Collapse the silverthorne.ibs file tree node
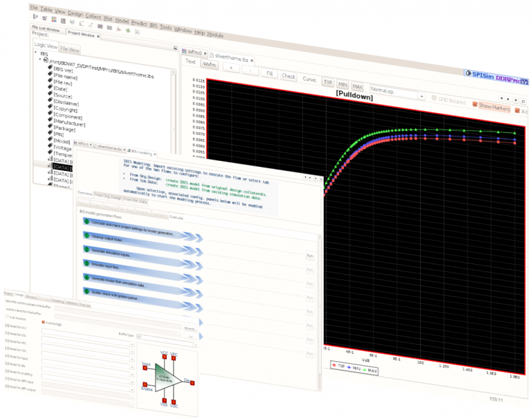Image resolution: width=532 pixels, height=419 pixels. (x=39, y=61)
